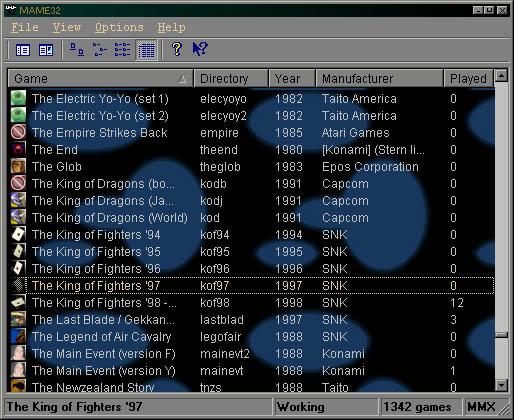The height and width of the screenshot is (420, 514).
Task: Click the MAME32 title bar system icon
Action: [11, 9]
